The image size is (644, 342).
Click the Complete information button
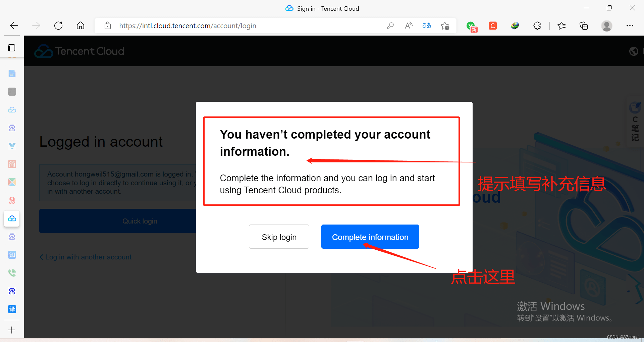[370, 237]
